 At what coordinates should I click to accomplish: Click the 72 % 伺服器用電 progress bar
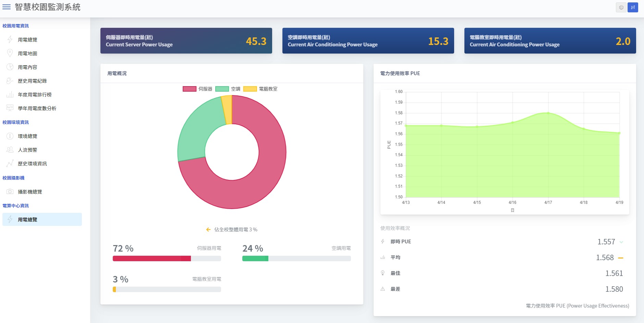tap(167, 258)
